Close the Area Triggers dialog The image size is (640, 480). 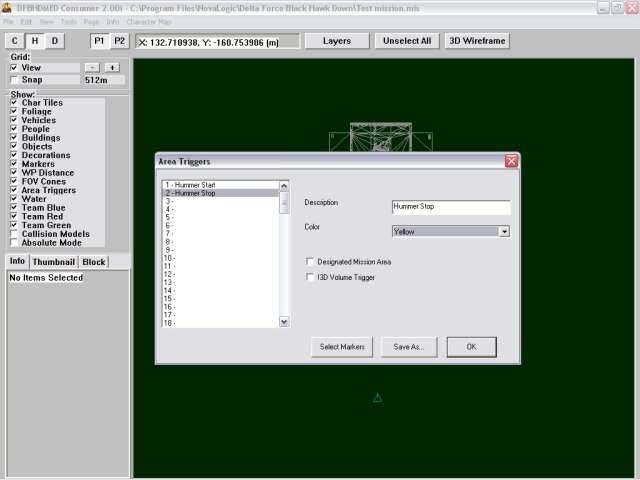click(511, 161)
